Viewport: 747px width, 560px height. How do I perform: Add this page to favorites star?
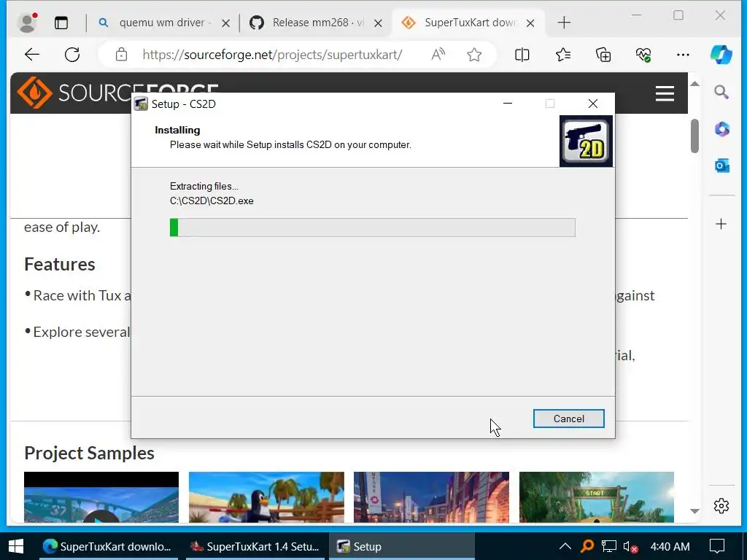pyautogui.click(x=474, y=54)
